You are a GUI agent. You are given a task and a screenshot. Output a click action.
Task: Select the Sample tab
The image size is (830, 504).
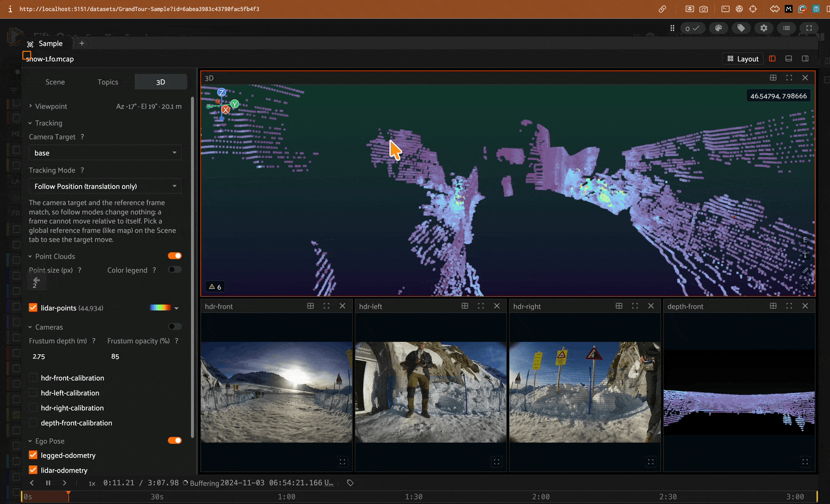45,43
